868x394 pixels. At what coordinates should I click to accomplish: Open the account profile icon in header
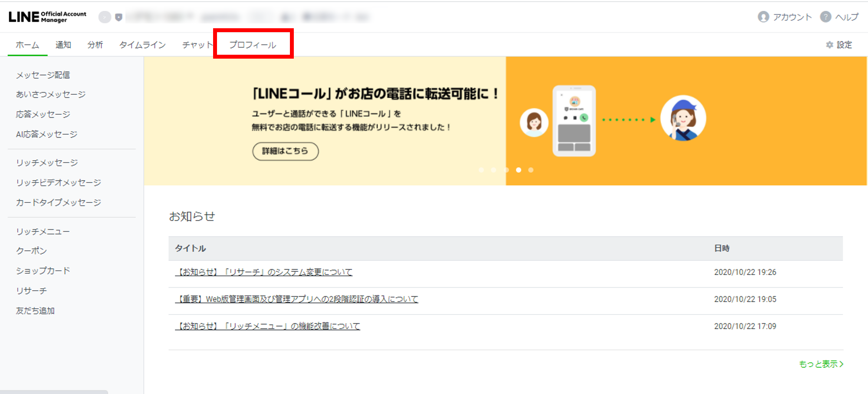(x=763, y=17)
